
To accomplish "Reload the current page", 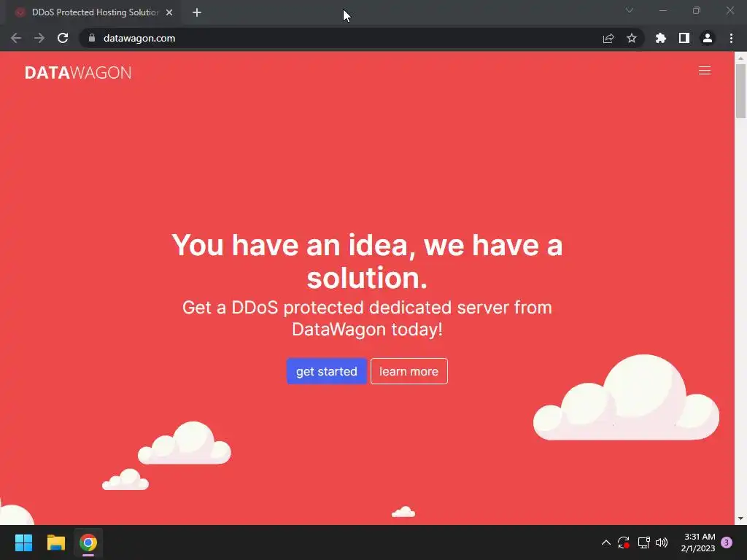I will (x=63, y=38).
